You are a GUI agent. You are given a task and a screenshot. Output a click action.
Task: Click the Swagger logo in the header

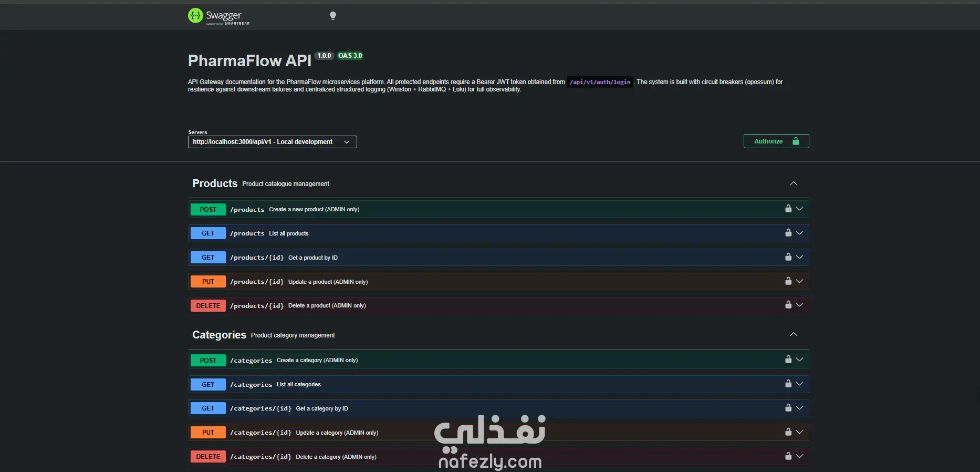(219, 16)
